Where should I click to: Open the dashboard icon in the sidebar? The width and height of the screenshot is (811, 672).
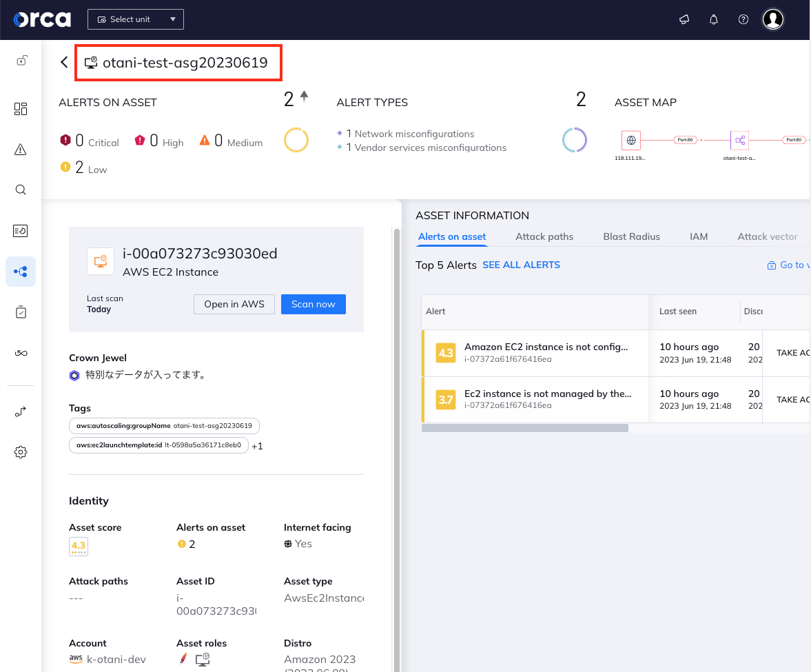click(x=21, y=109)
